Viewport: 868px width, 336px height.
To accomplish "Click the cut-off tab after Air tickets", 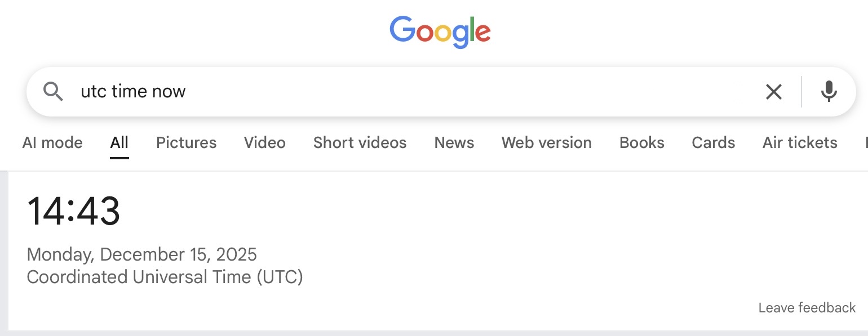I will click(865, 143).
